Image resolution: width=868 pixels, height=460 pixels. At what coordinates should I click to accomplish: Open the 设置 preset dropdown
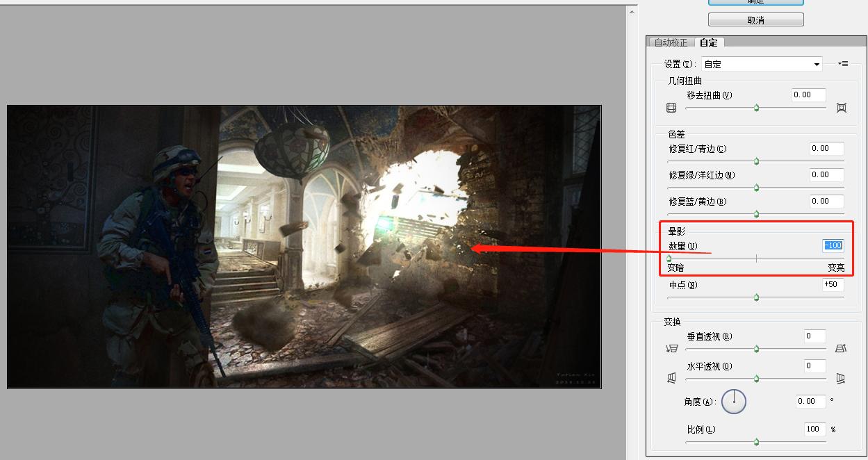click(762, 64)
